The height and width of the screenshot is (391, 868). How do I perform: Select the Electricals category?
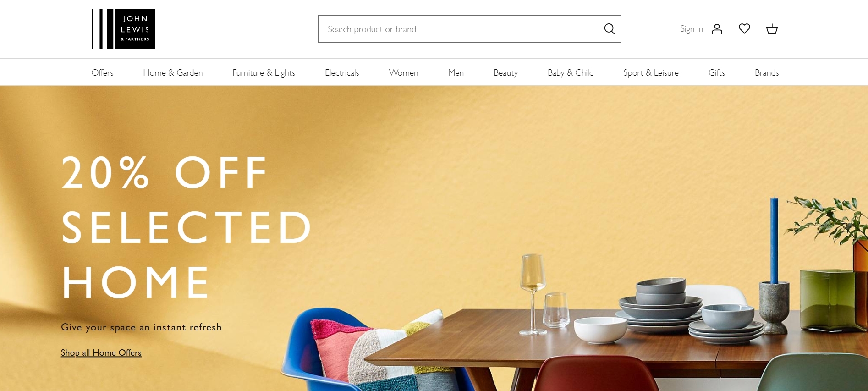click(342, 72)
